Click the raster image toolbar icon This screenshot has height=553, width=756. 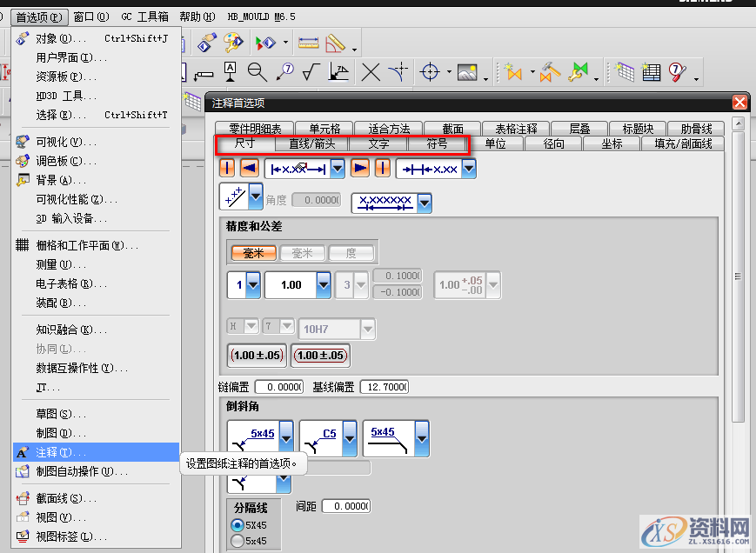pyautogui.click(x=467, y=72)
